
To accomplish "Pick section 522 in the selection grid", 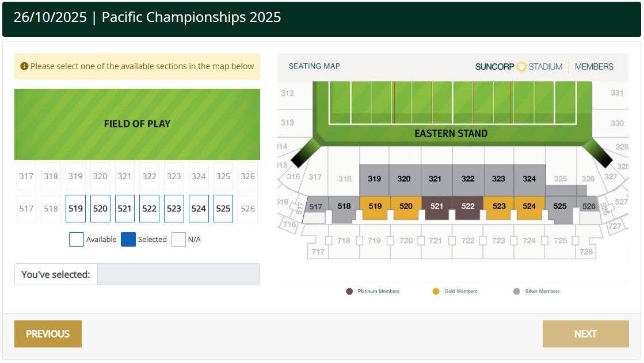I will tap(149, 209).
